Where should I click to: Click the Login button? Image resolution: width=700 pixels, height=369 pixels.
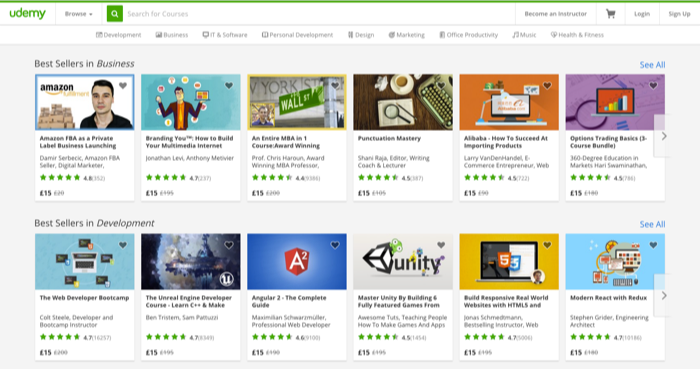click(x=642, y=14)
